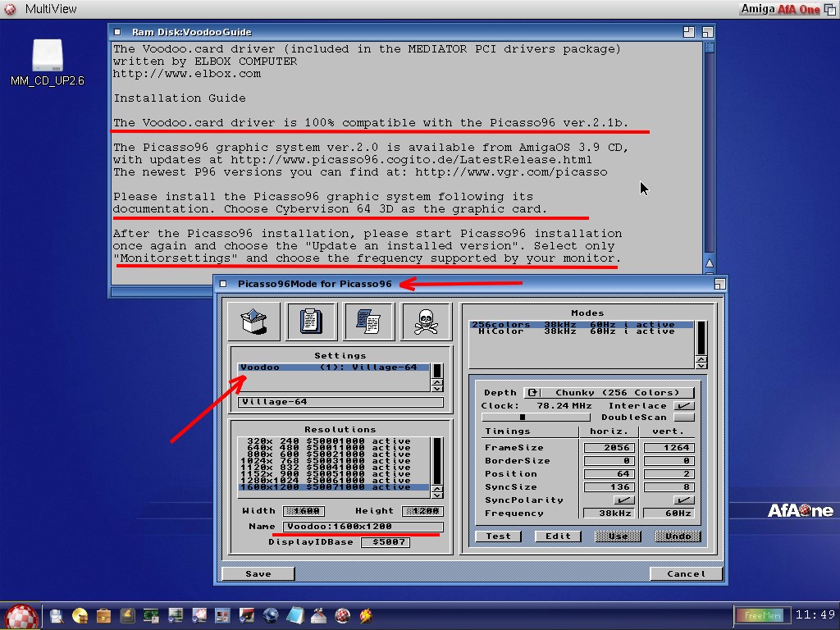This screenshot has height=630, width=840.
Task: Click the AfA One logo on desktop
Action: pyautogui.click(x=801, y=510)
